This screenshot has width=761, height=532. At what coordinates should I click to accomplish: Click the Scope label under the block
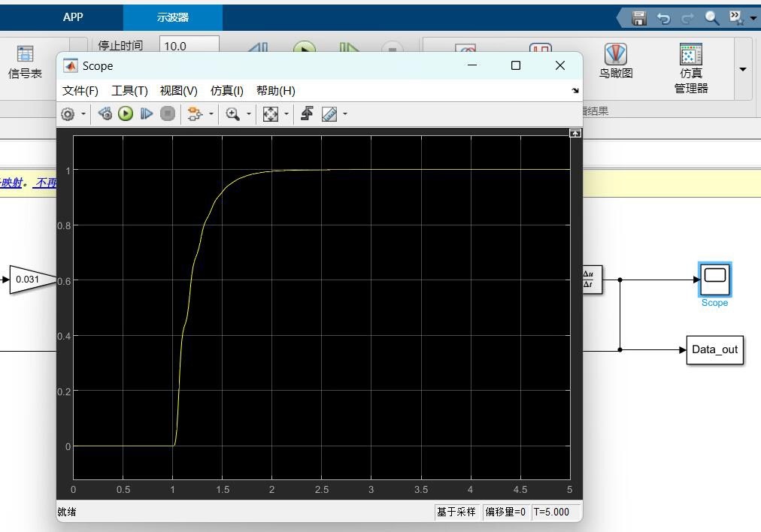pos(714,303)
